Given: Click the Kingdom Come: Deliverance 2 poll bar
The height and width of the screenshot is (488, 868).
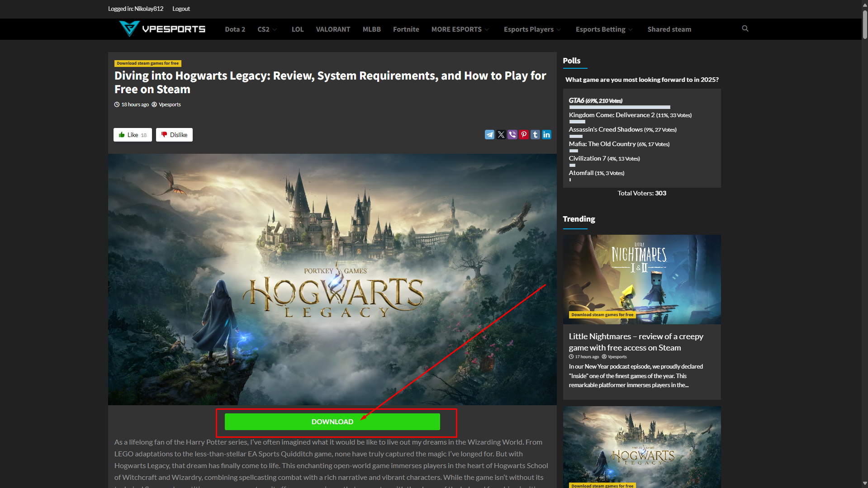Looking at the screenshot, I should (577, 122).
